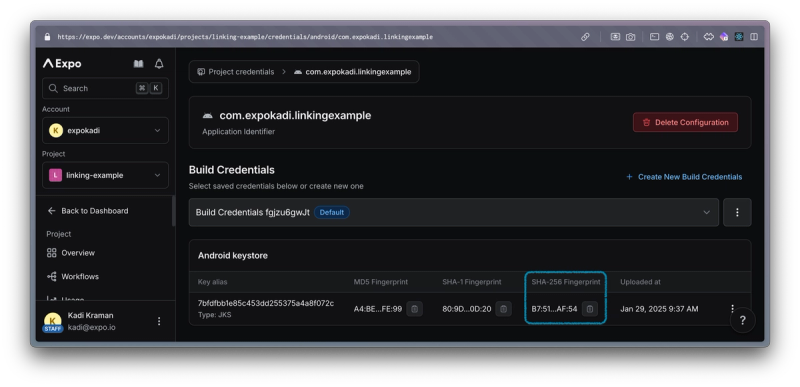Click the copy link icon in browser toolbar
This screenshot has width=800, height=387.
[585, 37]
